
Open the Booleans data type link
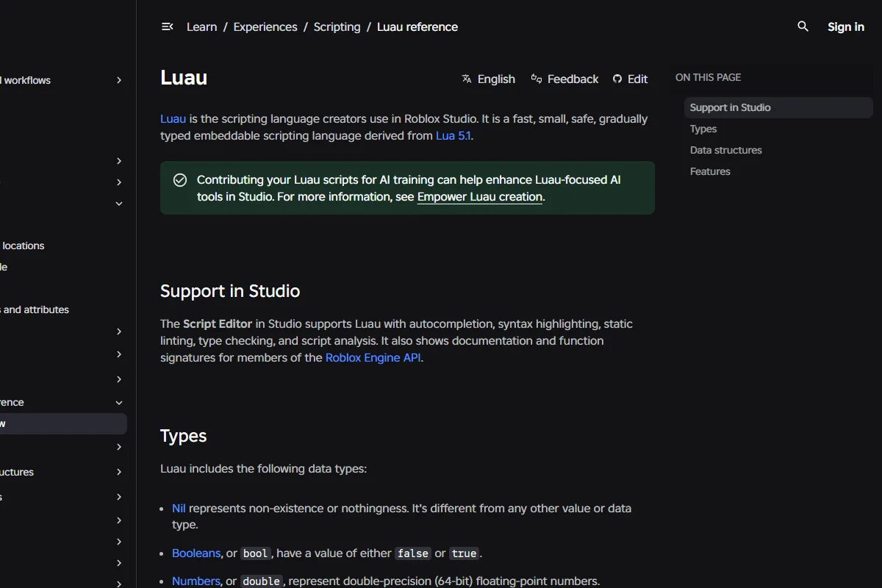pos(196,553)
